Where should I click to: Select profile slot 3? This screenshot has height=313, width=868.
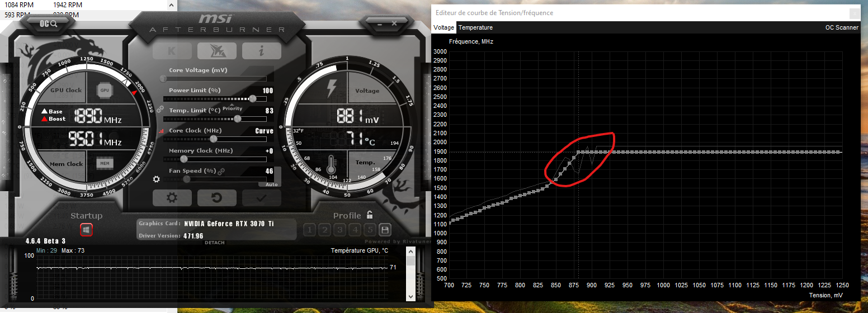pyautogui.click(x=339, y=229)
